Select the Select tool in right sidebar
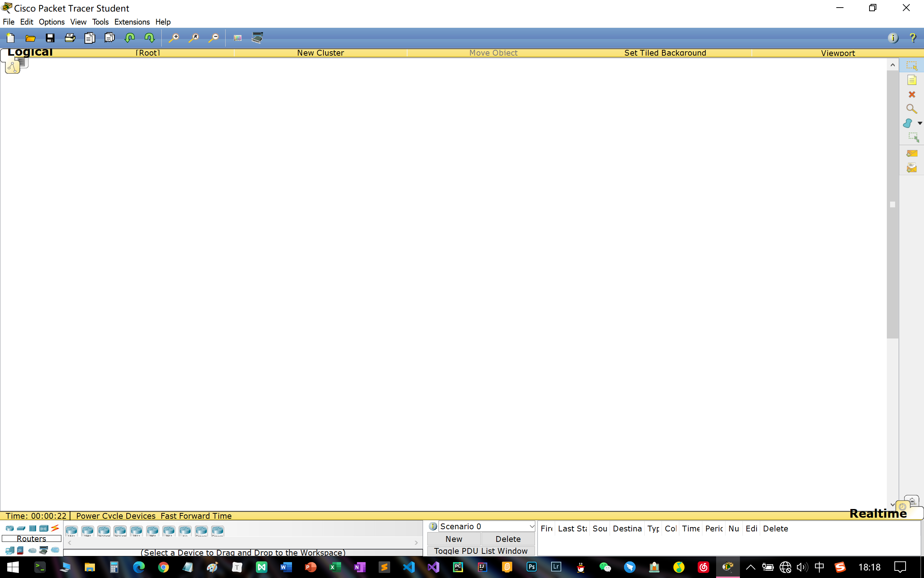The height and width of the screenshot is (578, 924). pos(912,66)
